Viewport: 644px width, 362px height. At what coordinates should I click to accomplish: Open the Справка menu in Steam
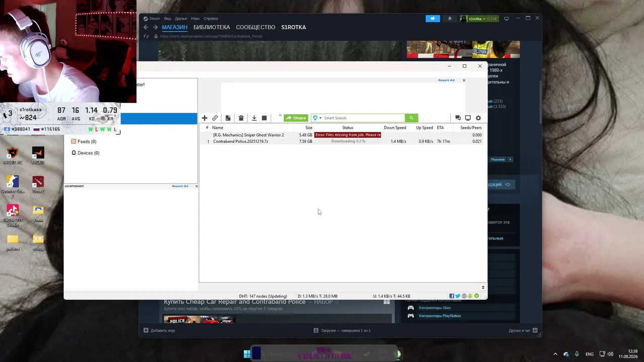click(x=211, y=19)
